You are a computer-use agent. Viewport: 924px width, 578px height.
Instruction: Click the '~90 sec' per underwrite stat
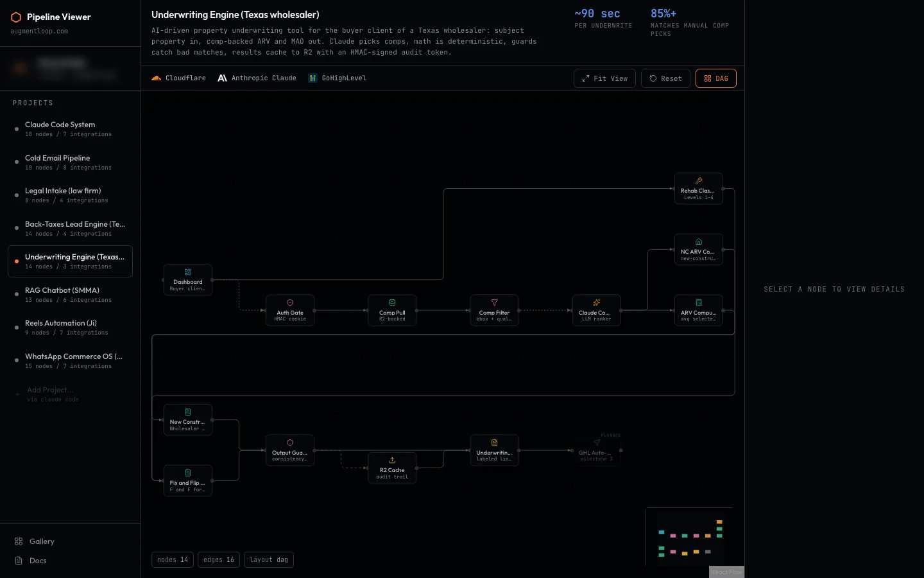point(597,13)
